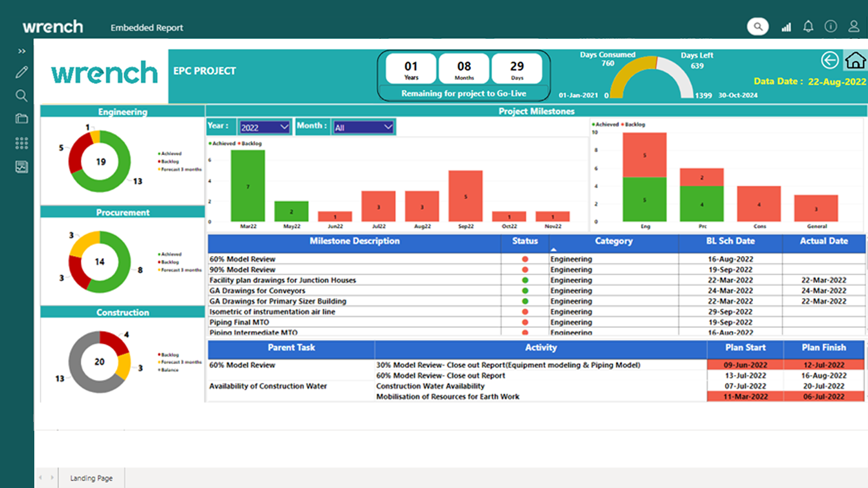Select the Oct22 backlog bar
Image resolution: width=868 pixels, height=488 pixels.
tap(509, 217)
